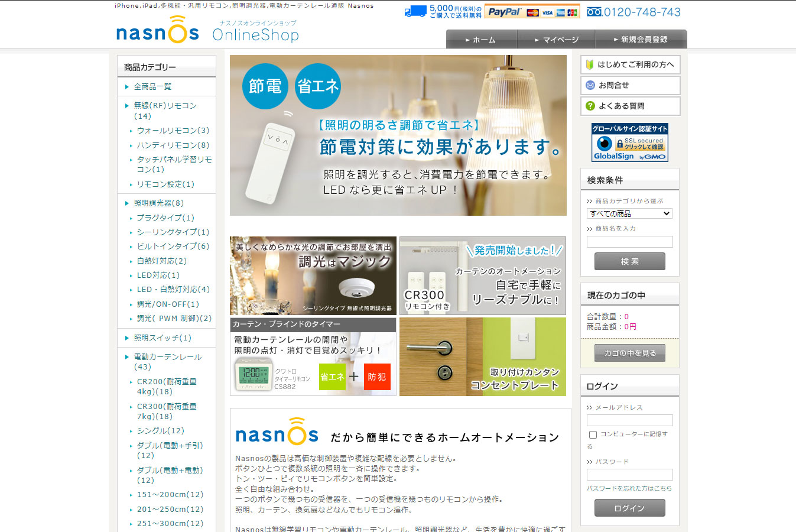Open the 電動カーテンレール(43) category
The image size is (796, 532).
(x=168, y=362)
